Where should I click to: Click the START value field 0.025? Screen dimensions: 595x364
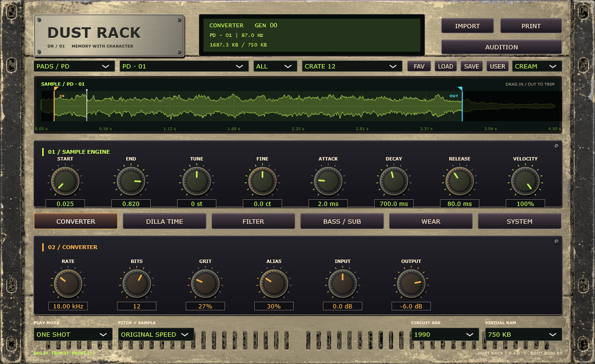point(65,204)
